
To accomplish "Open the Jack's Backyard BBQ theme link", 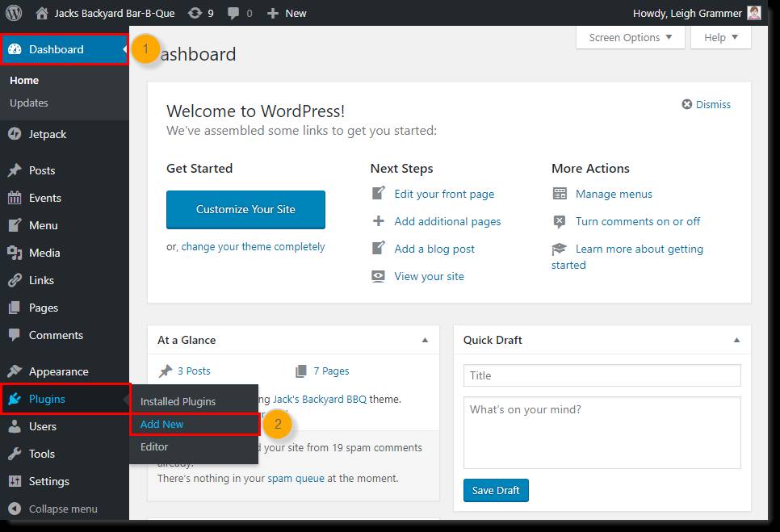I will coord(320,400).
